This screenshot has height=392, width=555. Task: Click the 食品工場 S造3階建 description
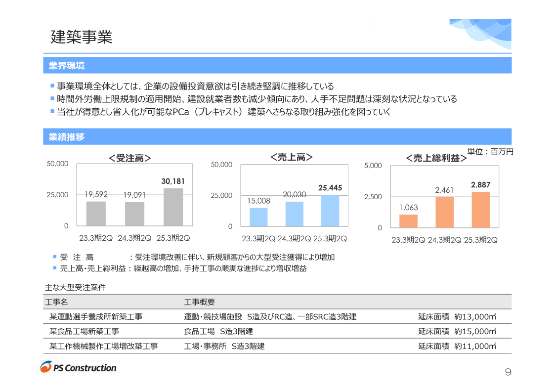click(x=218, y=332)
